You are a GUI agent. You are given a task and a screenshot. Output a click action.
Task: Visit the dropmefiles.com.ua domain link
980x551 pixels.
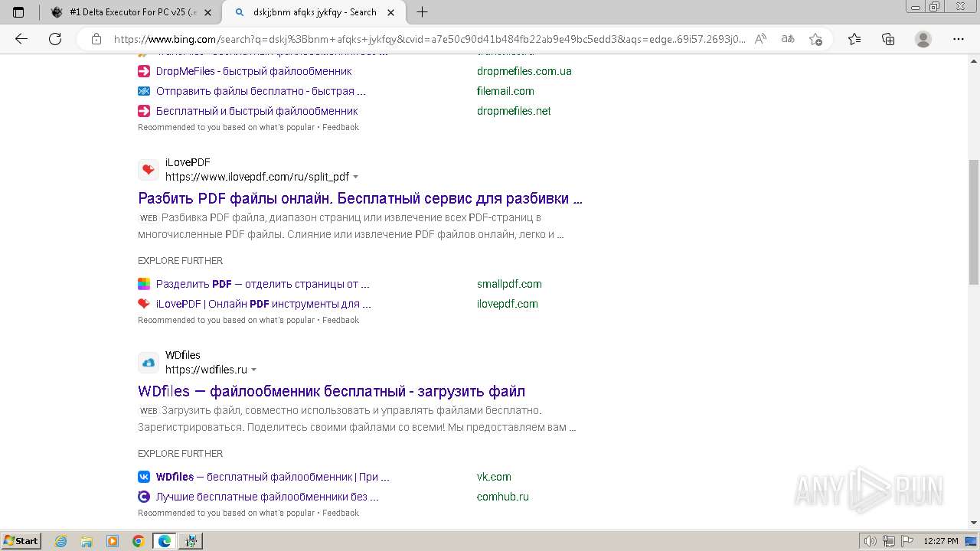pos(524,71)
